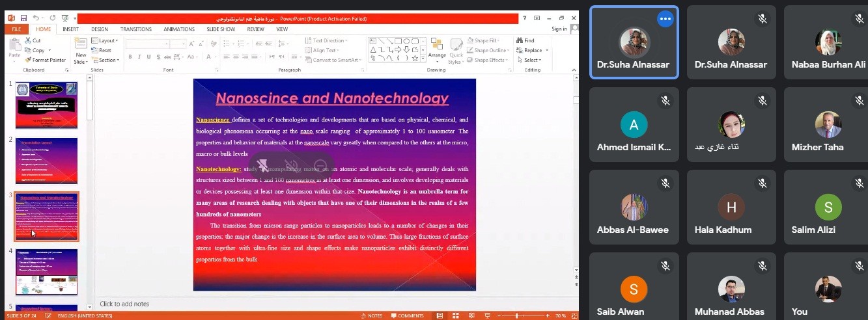Viewport: 868px width, 320px height.
Task: Click the spell check icon in the status bar
Action: (x=49, y=315)
